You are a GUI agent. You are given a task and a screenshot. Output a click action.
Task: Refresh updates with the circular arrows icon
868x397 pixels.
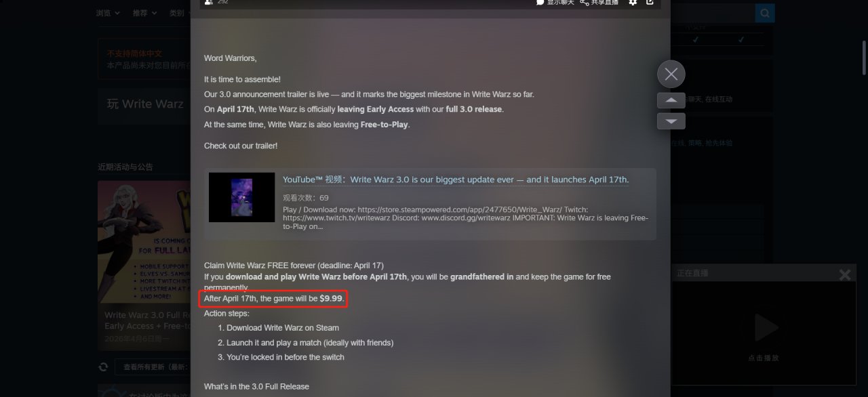tap(103, 367)
